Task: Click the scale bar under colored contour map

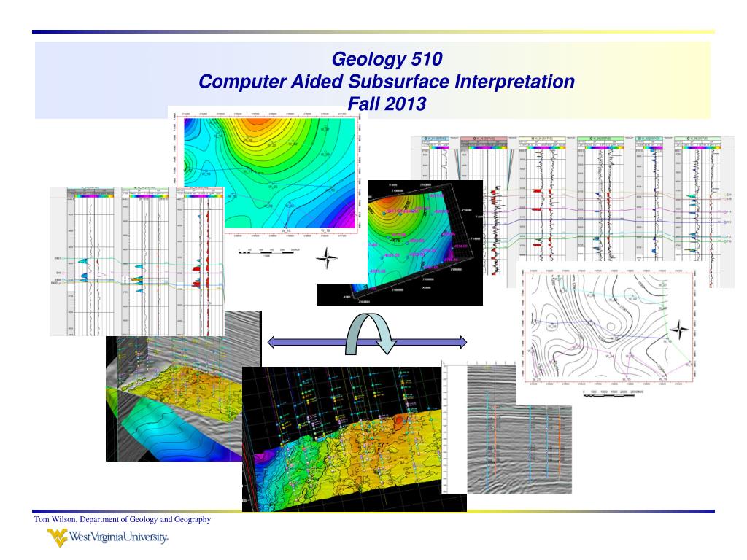Action: [x=267, y=252]
